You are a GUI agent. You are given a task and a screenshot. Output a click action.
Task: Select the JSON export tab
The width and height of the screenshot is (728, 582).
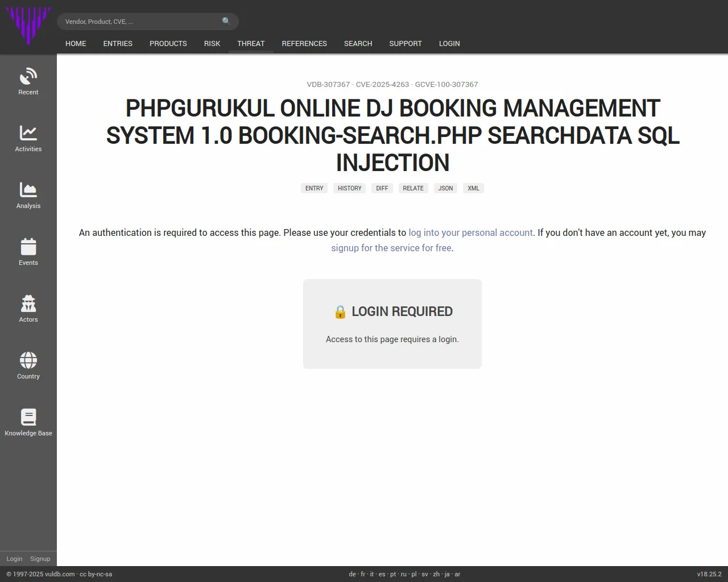[x=446, y=188]
